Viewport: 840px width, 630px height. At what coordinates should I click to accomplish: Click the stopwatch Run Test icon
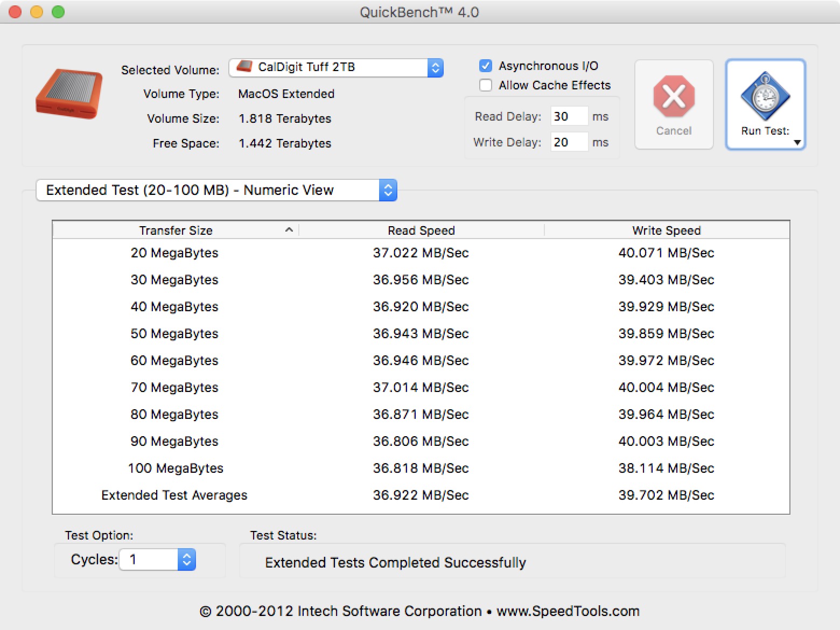coord(765,97)
